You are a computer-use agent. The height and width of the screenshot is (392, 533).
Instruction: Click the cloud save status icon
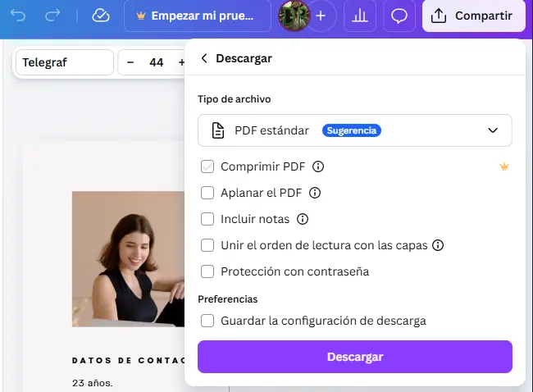tap(101, 16)
